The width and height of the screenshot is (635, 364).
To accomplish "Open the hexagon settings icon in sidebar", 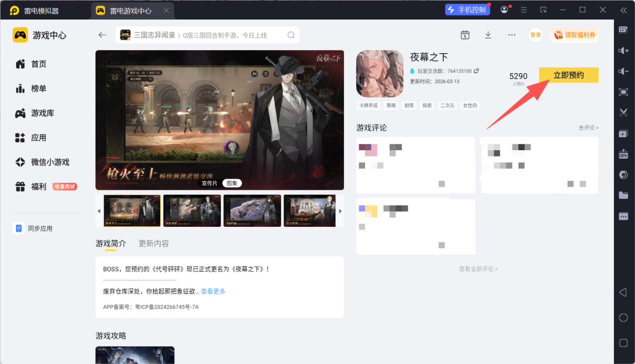I will tap(623, 175).
